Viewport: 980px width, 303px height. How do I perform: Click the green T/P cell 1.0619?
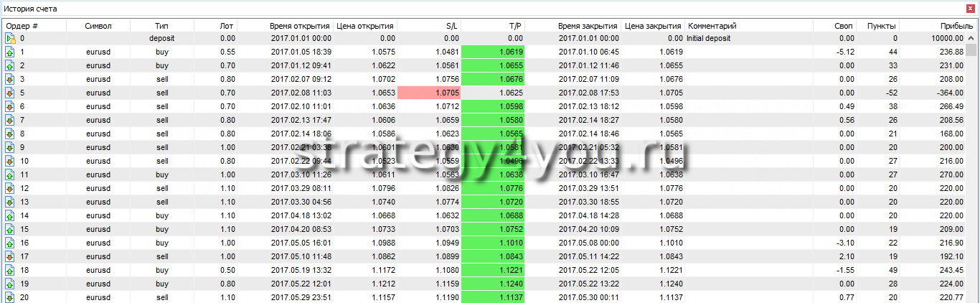(x=493, y=52)
